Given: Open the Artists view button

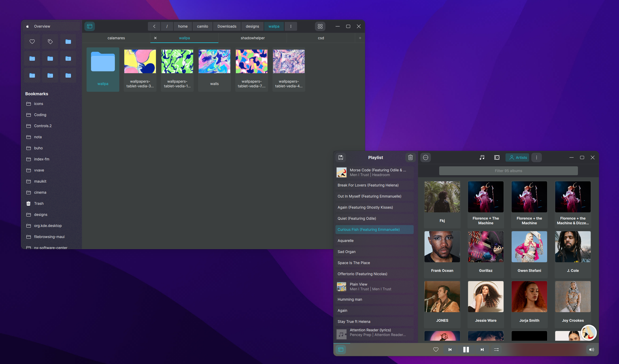Looking at the screenshot, I should click(517, 157).
